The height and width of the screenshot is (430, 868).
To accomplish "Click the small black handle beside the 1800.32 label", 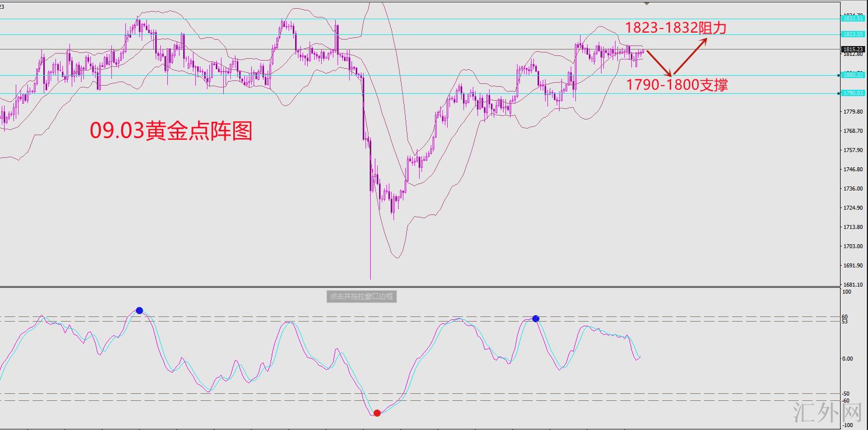I will pos(839,75).
